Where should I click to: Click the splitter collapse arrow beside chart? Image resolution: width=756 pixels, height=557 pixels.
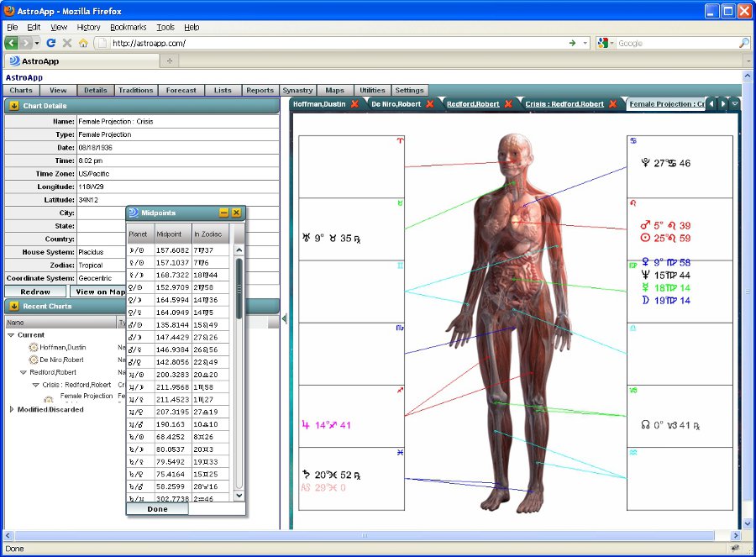[x=285, y=318]
